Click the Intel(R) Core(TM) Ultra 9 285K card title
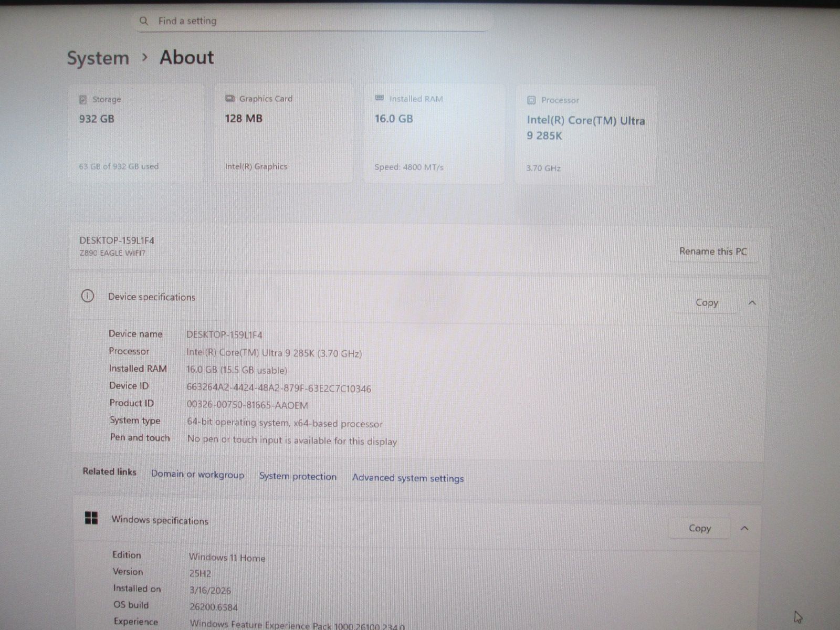Viewport: 840px width, 630px height. tap(585, 128)
